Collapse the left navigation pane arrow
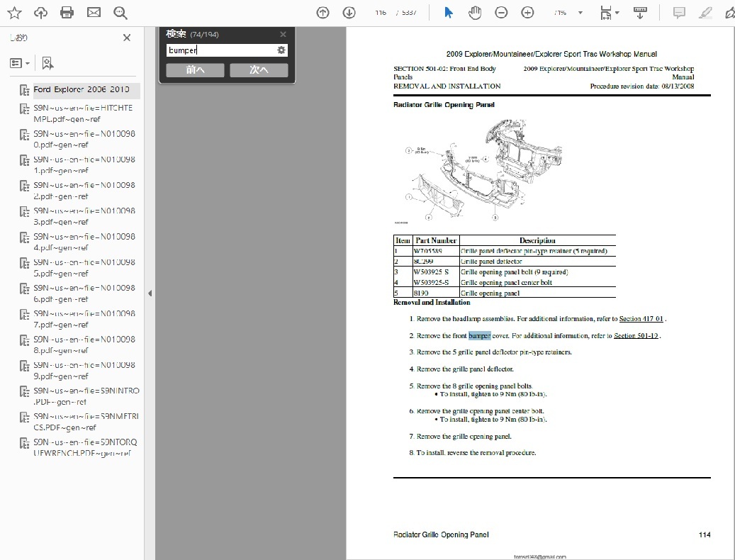 [x=150, y=293]
